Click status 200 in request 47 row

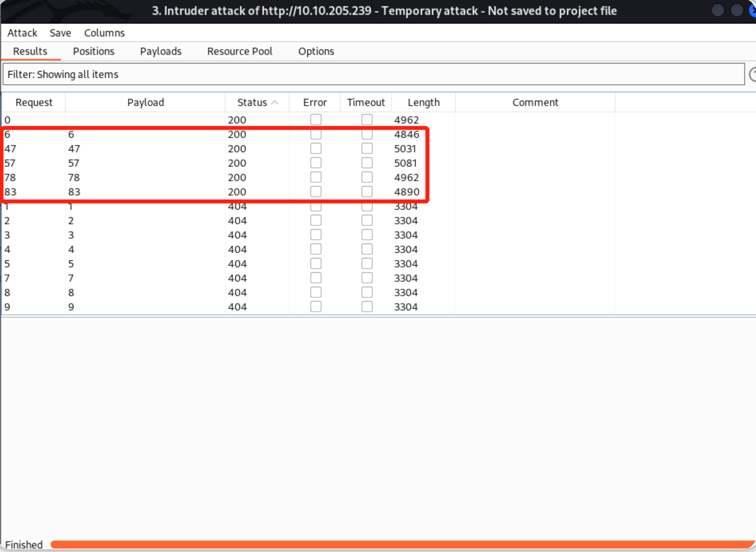237,149
